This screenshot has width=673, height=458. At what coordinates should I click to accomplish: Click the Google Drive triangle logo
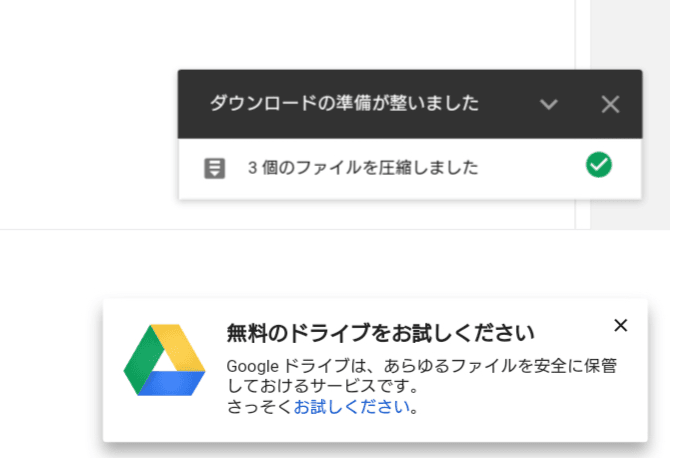(x=164, y=361)
